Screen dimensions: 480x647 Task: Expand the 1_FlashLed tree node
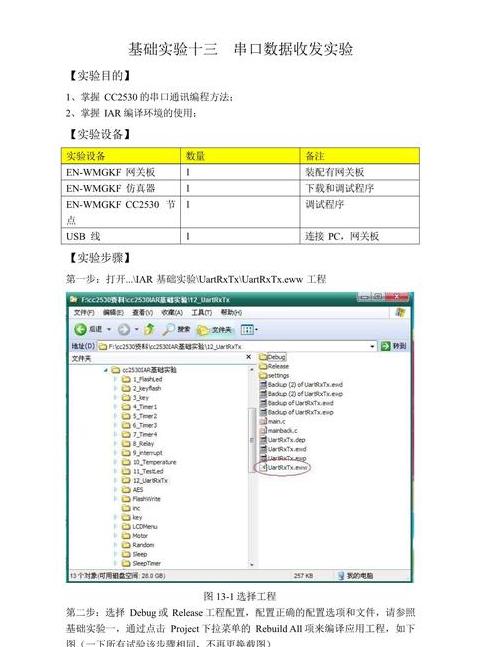tap(115, 379)
